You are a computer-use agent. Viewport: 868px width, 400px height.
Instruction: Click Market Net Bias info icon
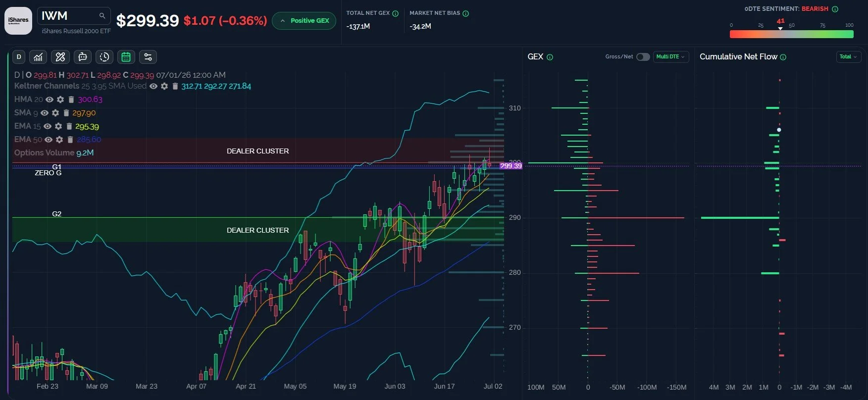[x=465, y=13]
